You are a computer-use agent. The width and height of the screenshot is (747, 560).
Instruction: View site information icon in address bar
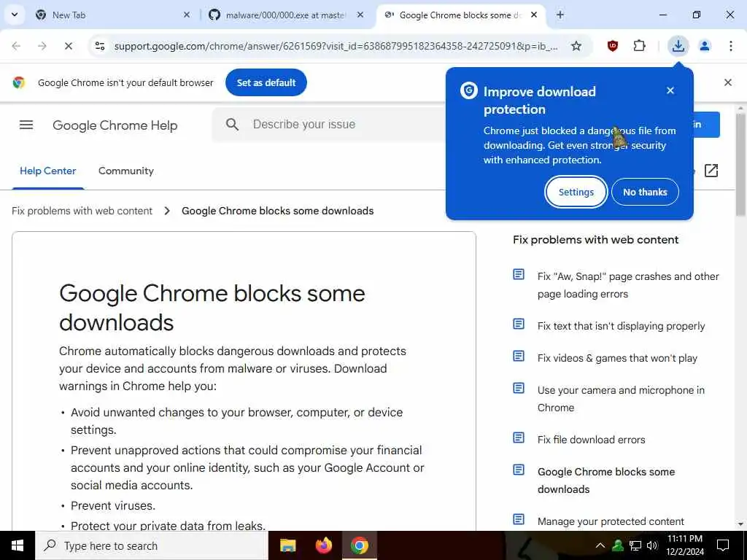[x=100, y=46]
